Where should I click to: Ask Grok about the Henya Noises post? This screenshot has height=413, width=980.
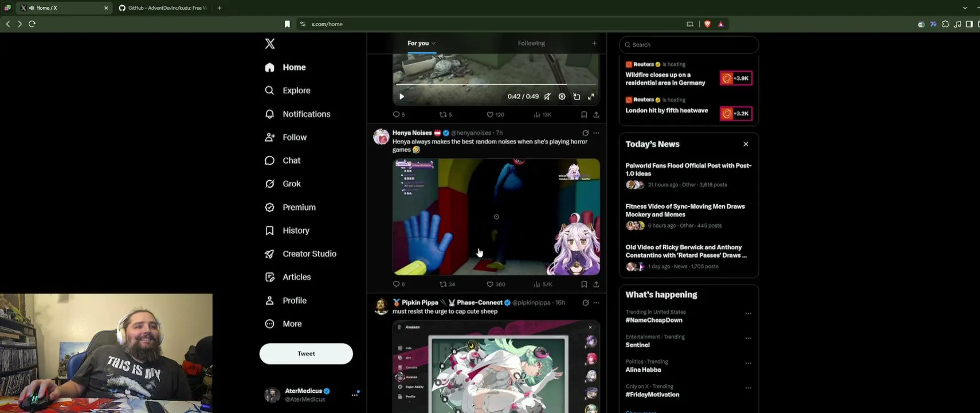point(585,133)
